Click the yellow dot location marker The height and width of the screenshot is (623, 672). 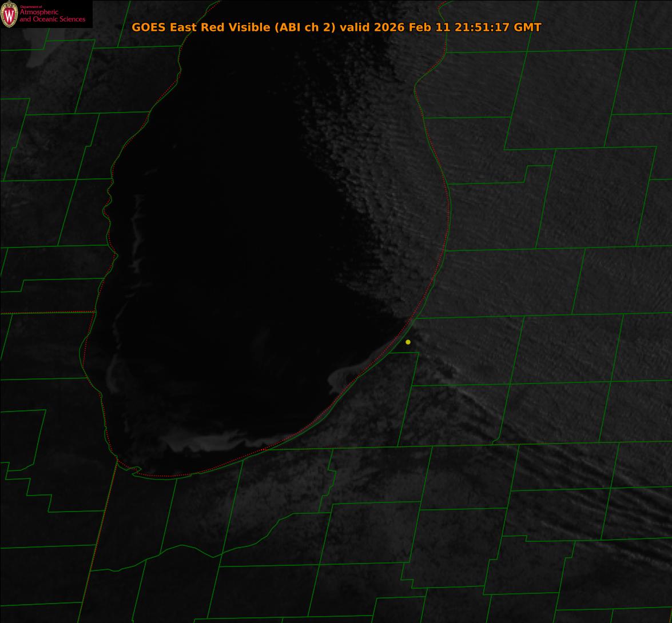click(x=408, y=342)
